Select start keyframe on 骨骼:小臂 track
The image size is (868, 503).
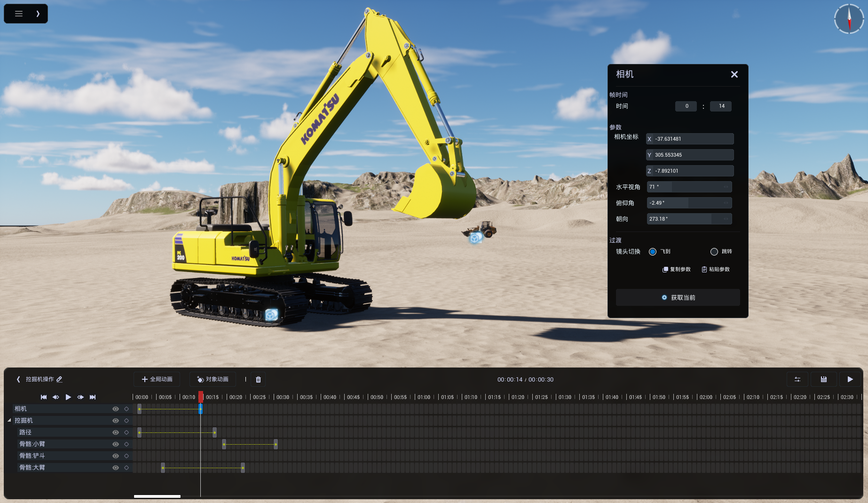[224, 444]
